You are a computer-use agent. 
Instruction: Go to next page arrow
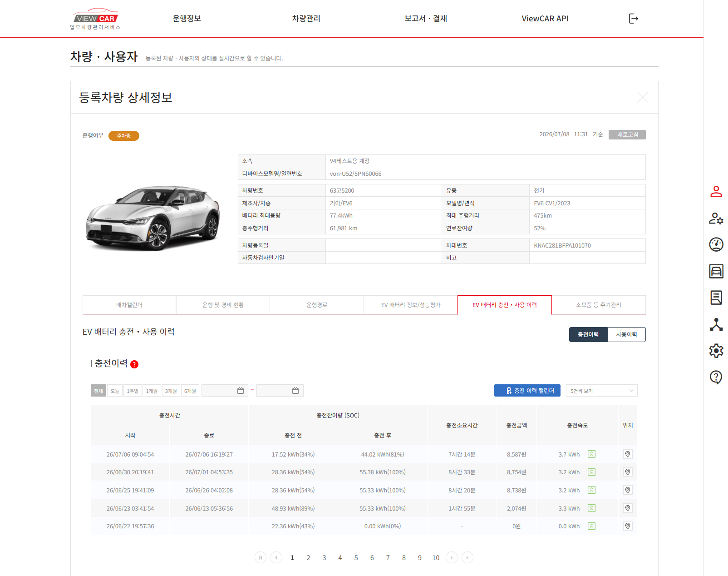452,557
